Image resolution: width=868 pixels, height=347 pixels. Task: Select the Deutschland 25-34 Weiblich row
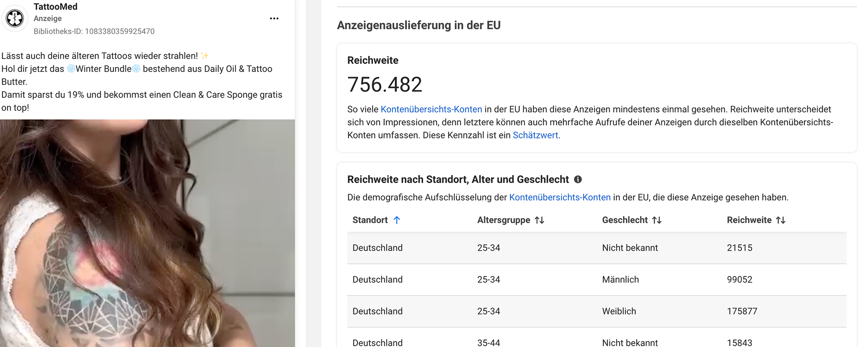(x=597, y=311)
